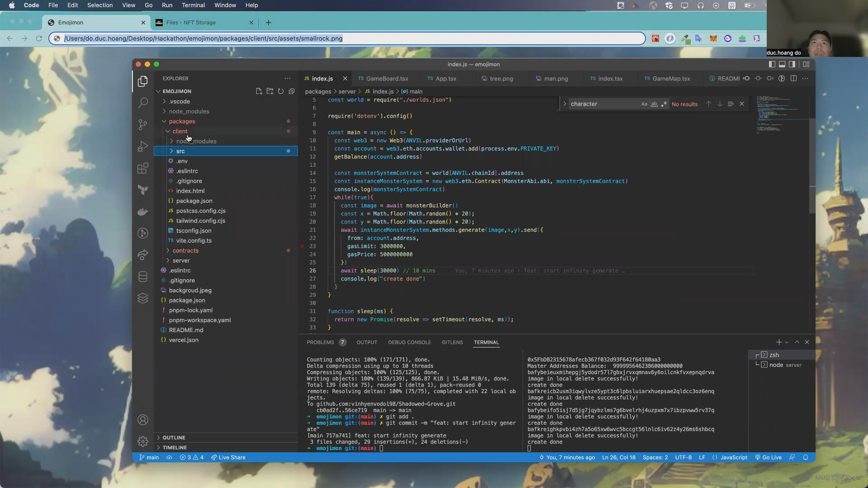Maximize the terminal panel size
The height and width of the screenshot is (488, 868).
tap(797, 342)
